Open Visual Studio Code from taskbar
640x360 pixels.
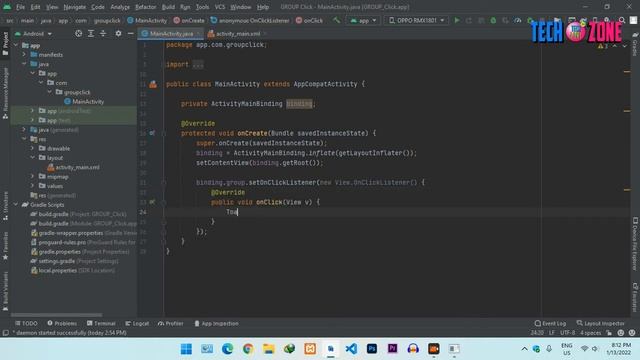(x=351, y=349)
